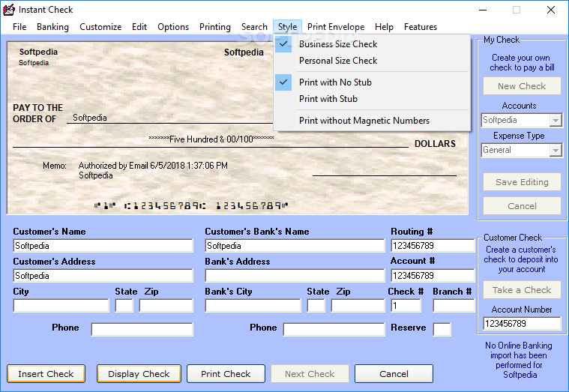Click the signature line on check
The height and width of the screenshot is (392, 569).
(x=385, y=175)
